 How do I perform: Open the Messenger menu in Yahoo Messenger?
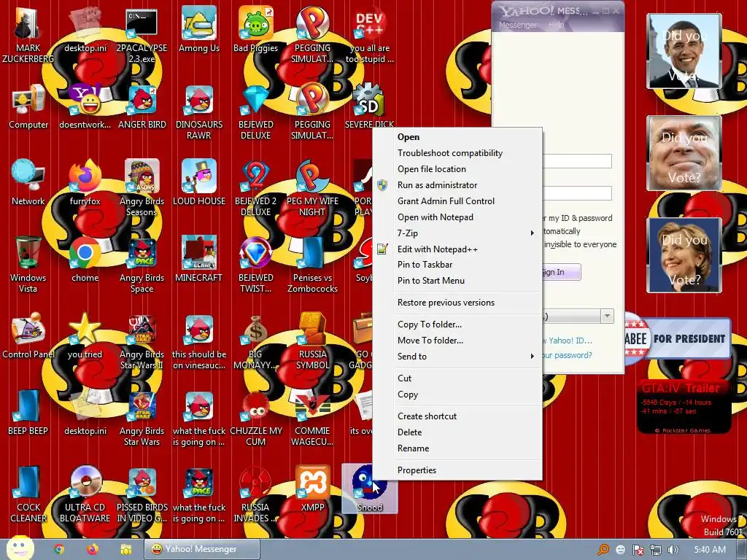[x=518, y=25]
